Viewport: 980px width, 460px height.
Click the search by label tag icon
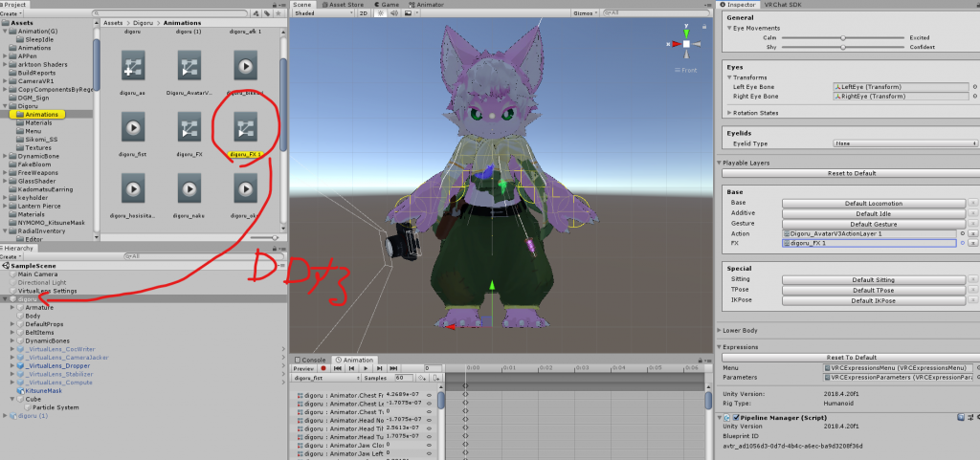click(x=268, y=12)
